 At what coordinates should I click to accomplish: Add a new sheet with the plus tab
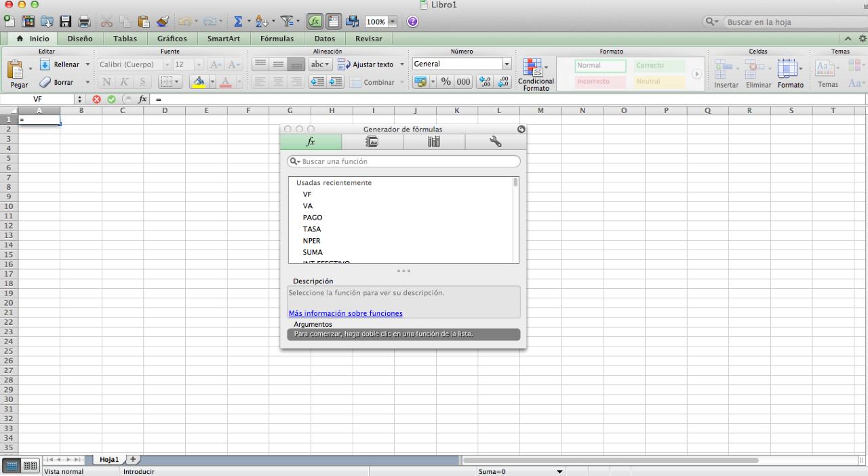click(133, 459)
